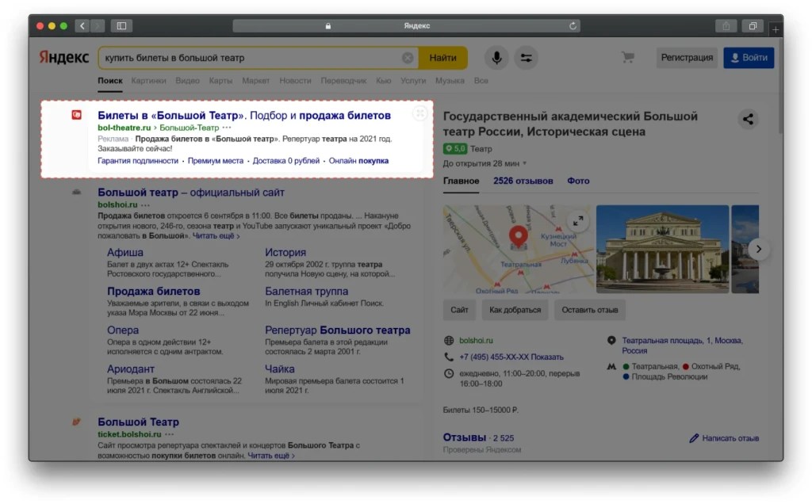Switch to the Видео search tab

(187, 81)
